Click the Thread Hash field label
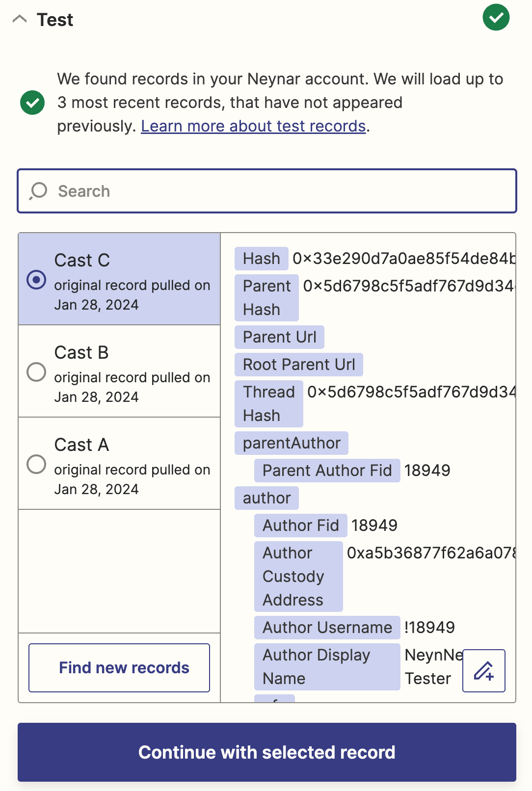This screenshot has height=791, width=532. click(268, 404)
